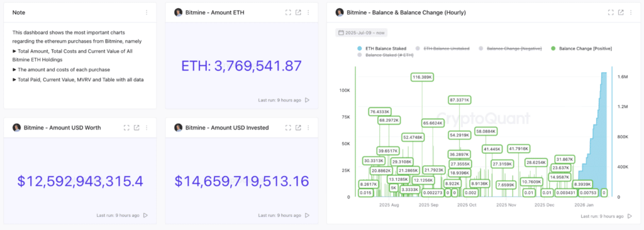Click the 10.7609K data label
The height and width of the screenshot is (230, 644).
click(532, 182)
